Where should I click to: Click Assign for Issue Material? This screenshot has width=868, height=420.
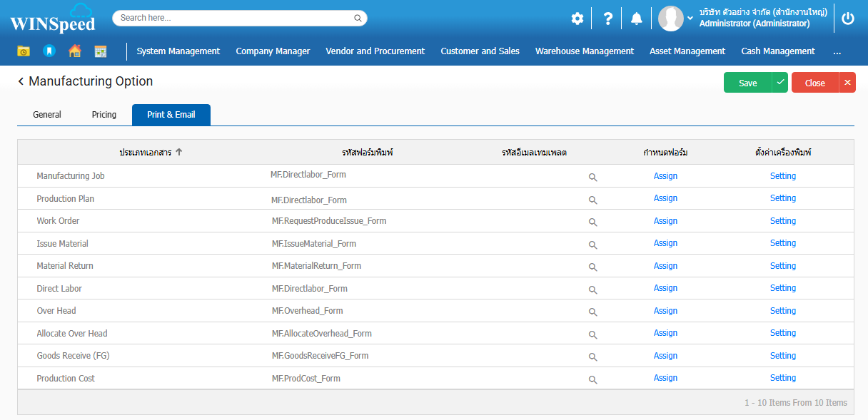click(x=665, y=243)
